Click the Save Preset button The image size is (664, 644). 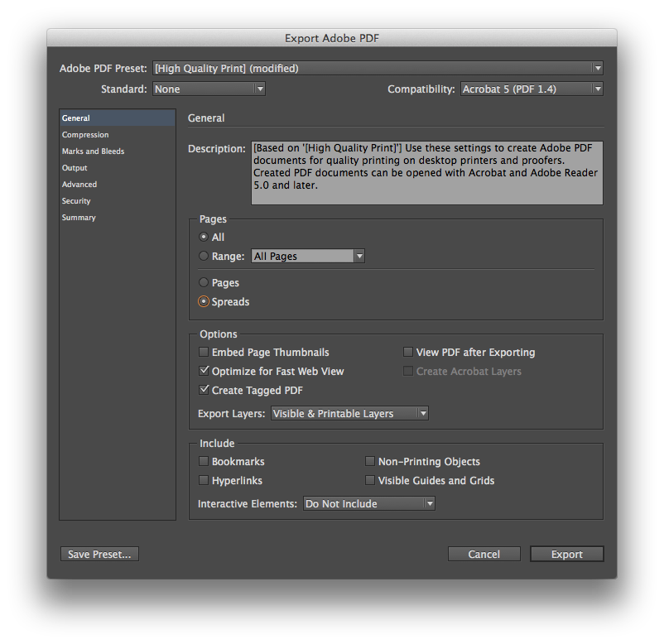[99, 555]
